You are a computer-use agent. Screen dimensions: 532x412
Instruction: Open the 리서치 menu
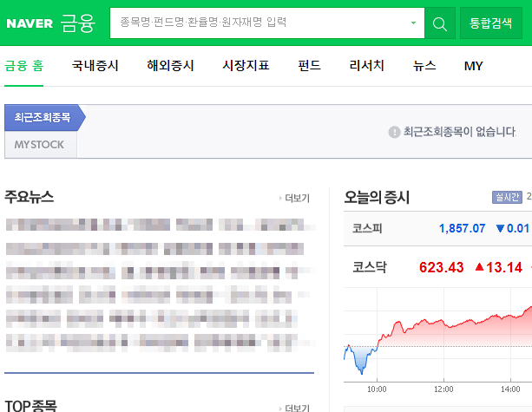click(366, 66)
